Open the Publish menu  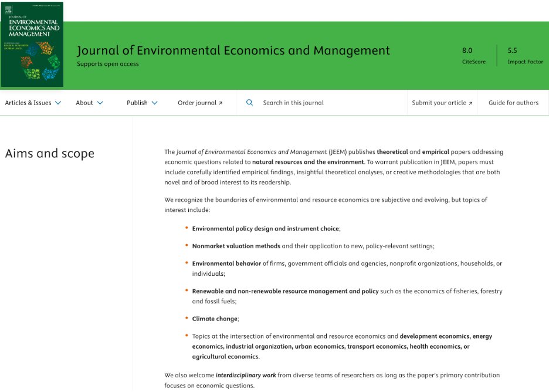(x=142, y=103)
